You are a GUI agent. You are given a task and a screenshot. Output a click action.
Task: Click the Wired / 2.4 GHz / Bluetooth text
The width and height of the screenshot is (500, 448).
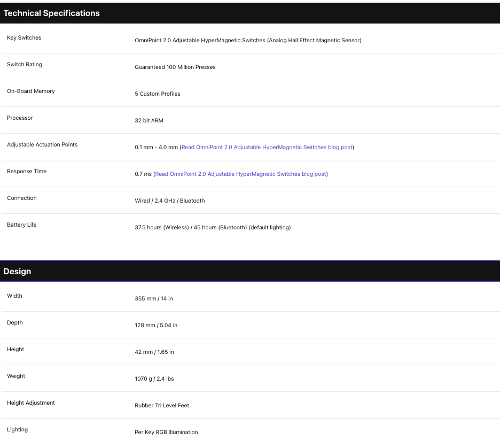coord(170,200)
